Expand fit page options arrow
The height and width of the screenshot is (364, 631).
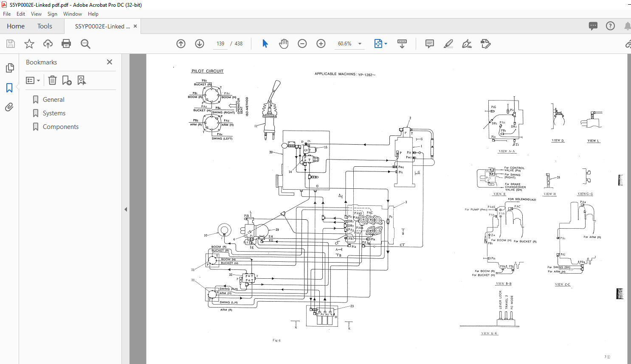point(386,44)
